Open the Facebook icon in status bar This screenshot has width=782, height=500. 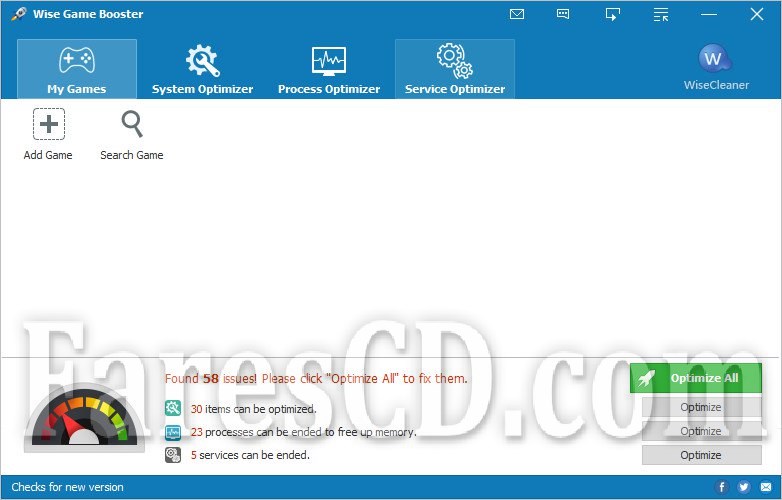(721, 487)
